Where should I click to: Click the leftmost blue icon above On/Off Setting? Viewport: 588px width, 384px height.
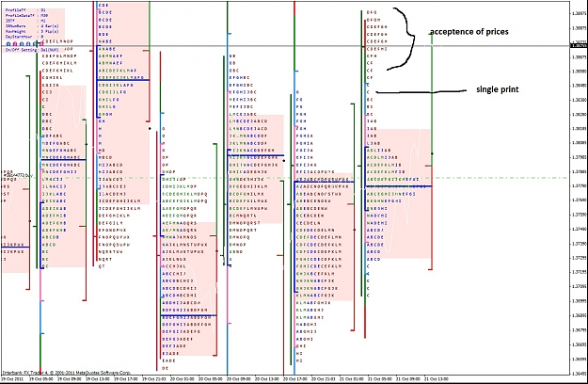(x=8, y=44)
